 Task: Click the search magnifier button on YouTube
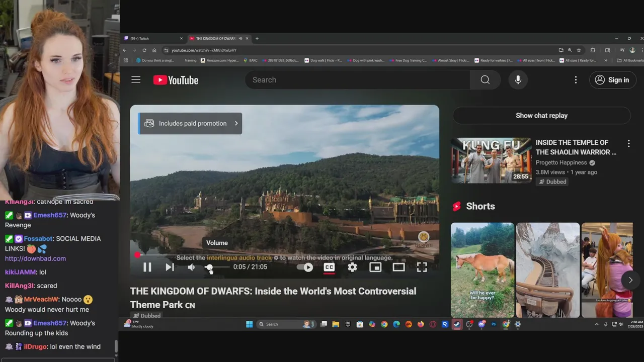485,80
